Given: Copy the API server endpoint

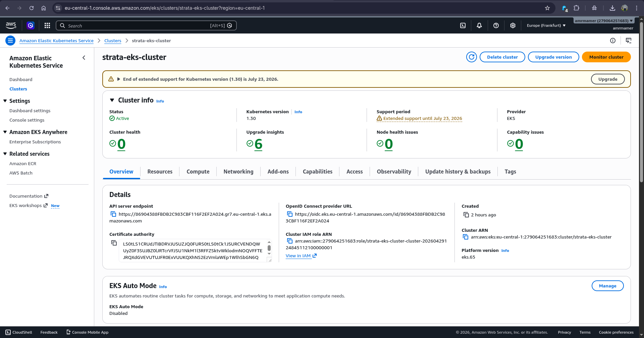Looking at the screenshot, I should click(113, 214).
